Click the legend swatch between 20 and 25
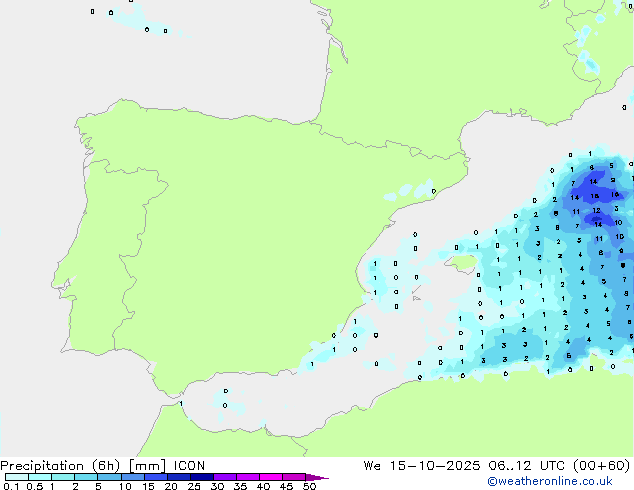Image resolution: width=634 pixels, height=490 pixels. [x=179, y=477]
